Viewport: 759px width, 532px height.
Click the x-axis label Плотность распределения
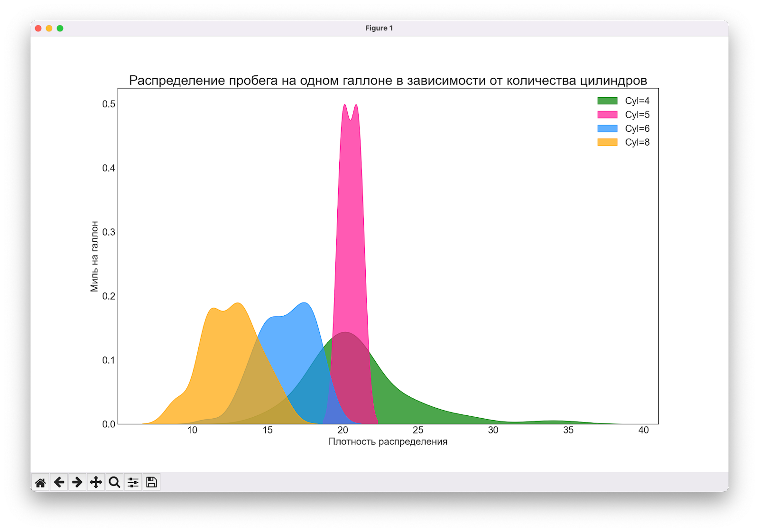pyautogui.click(x=388, y=442)
